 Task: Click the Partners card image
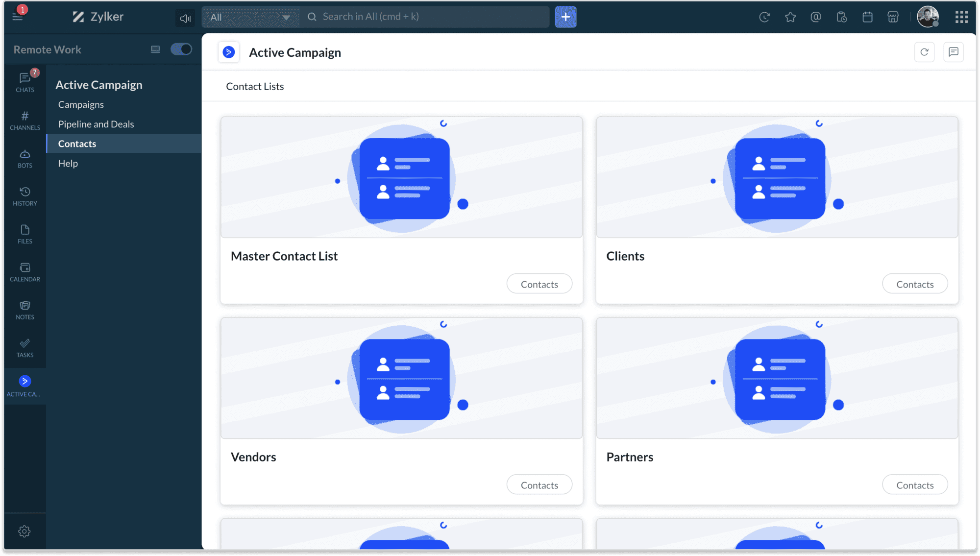tap(777, 378)
